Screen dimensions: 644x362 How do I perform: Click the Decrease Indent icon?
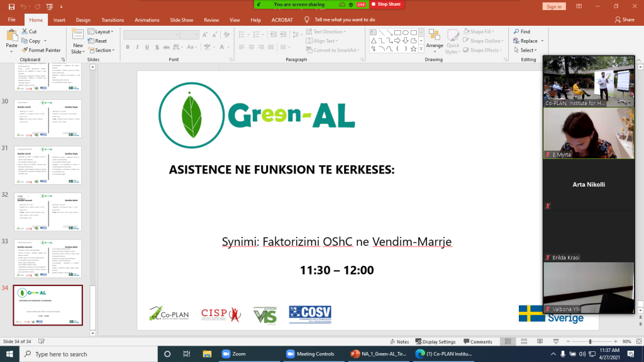pos(274,35)
